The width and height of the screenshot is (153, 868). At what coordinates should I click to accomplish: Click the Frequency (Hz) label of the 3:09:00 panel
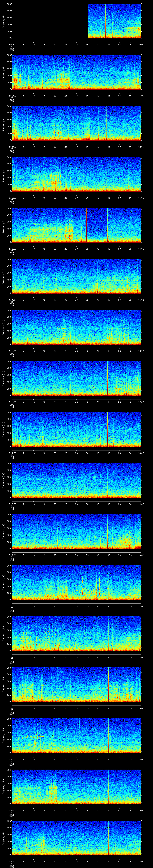pos(3,21)
